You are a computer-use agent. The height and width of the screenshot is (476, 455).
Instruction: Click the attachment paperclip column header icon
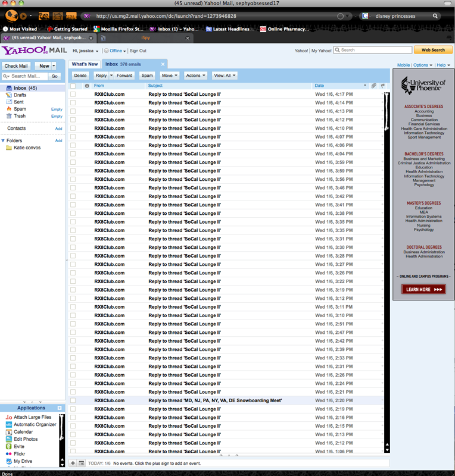click(x=373, y=86)
